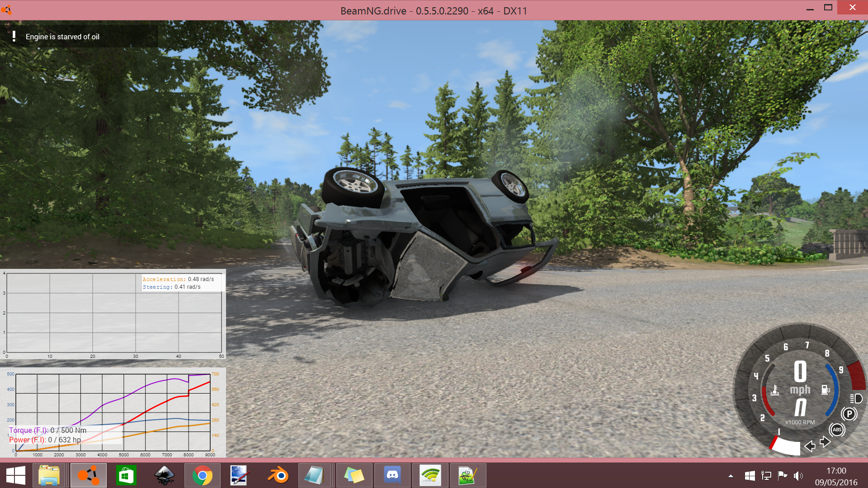
Task: Click the red redline zone of the tachometer
Action: [x=857, y=375]
